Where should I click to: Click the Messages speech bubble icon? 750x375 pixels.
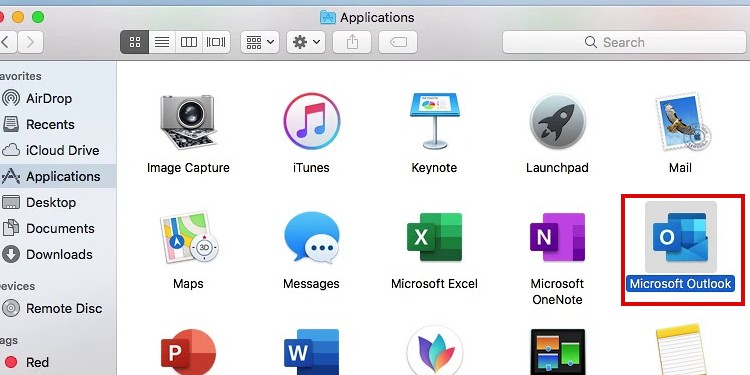coord(311,238)
